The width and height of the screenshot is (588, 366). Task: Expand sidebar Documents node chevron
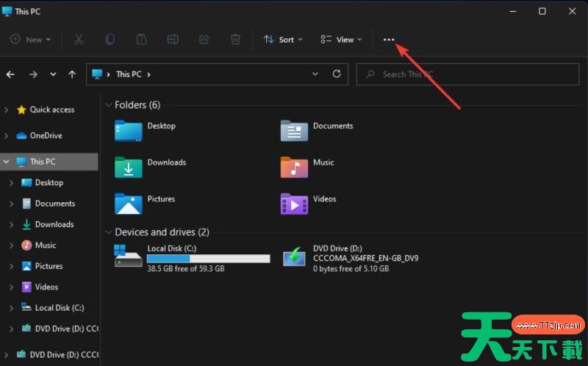pos(11,204)
